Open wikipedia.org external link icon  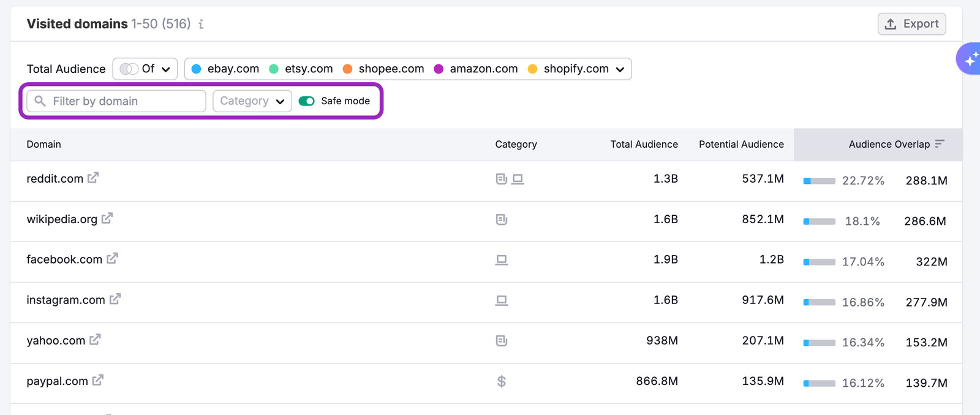point(107,218)
